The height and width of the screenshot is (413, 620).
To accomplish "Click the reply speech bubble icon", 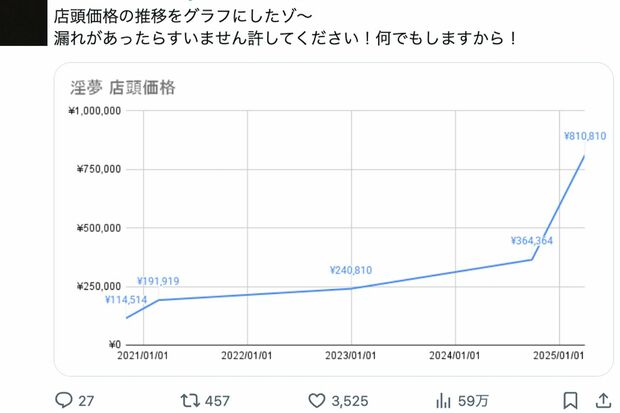I will point(63,400).
